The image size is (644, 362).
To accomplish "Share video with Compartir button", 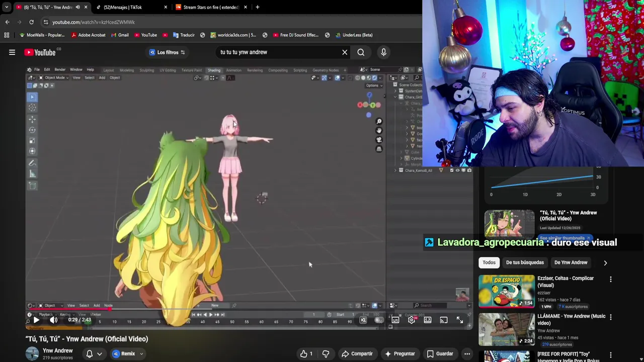I will [x=357, y=353].
